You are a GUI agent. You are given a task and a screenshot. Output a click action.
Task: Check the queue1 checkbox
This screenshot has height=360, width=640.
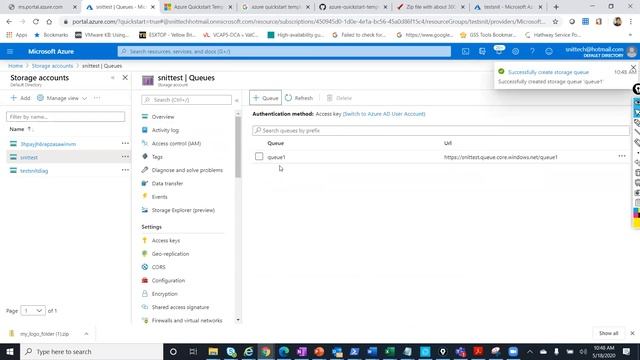(x=259, y=156)
